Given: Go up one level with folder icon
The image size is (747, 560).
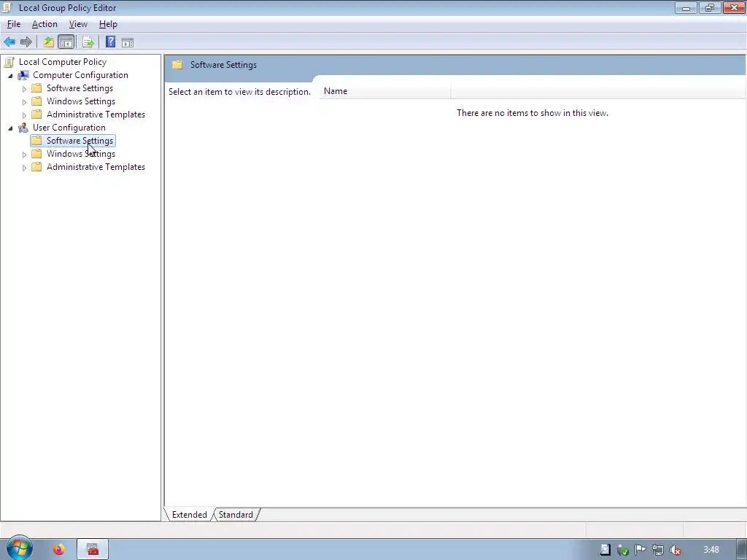Looking at the screenshot, I should coord(49,42).
